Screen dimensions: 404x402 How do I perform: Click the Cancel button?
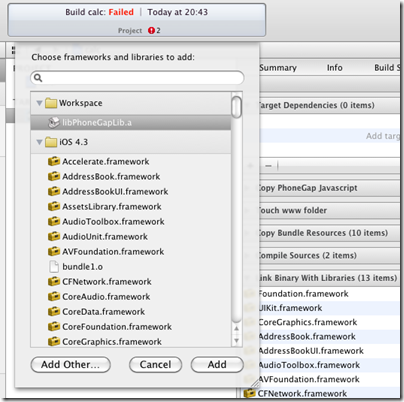coord(155,365)
